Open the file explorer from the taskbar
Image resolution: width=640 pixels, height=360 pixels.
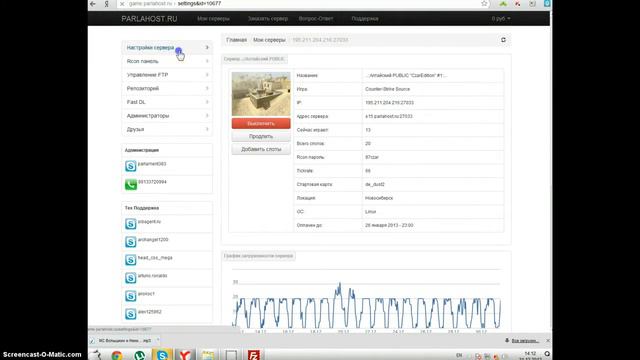coord(208,355)
